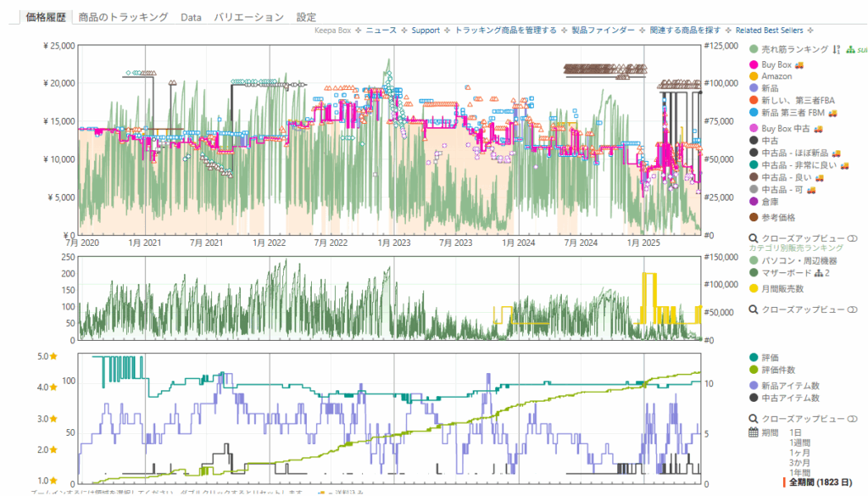Toggle the 新品 price series in legend

point(764,88)
